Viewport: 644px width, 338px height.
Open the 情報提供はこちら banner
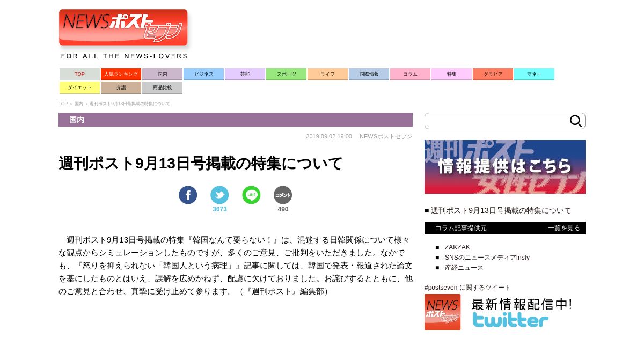[505, 167]
